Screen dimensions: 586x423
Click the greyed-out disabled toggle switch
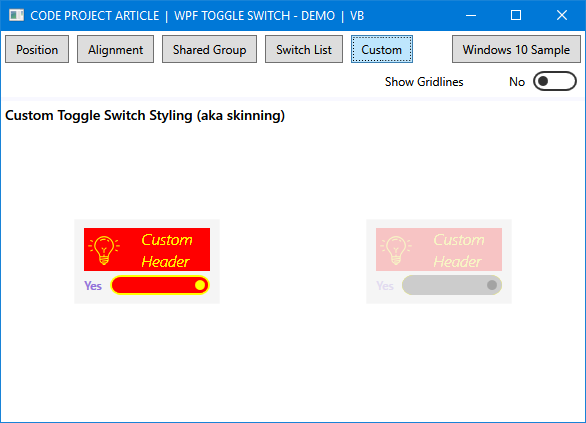(x=452, y=285)
